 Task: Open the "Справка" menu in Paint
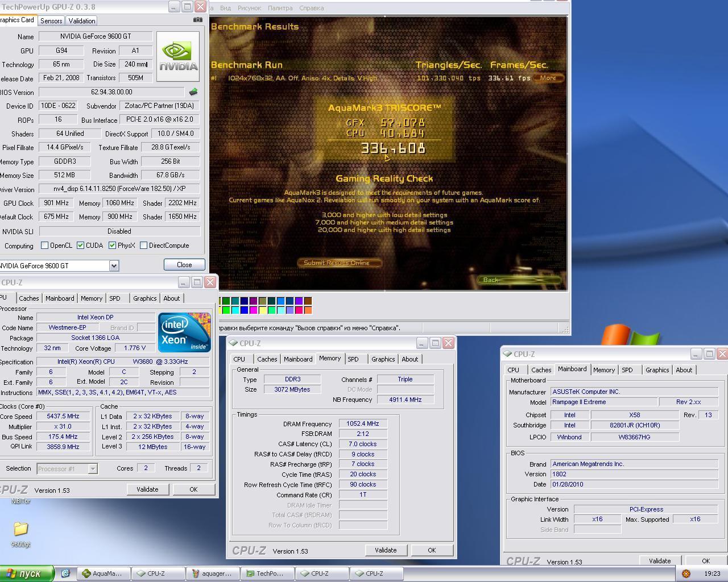[x=311, y=8]
